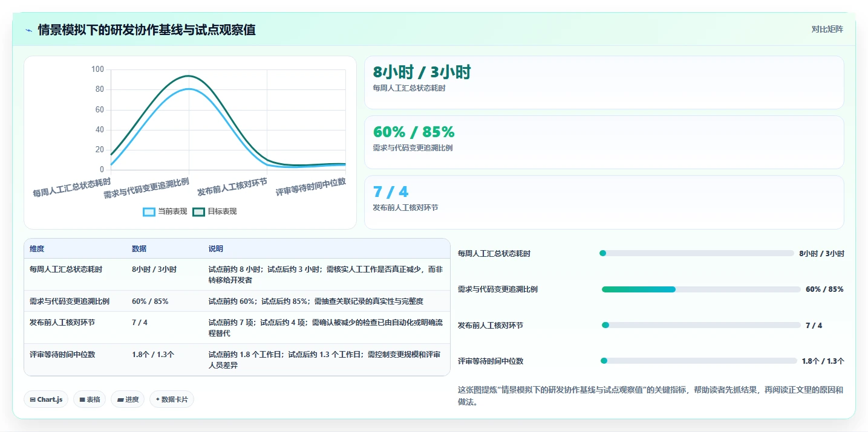Click the peak of the 当前表现 curve

(189, 89)
